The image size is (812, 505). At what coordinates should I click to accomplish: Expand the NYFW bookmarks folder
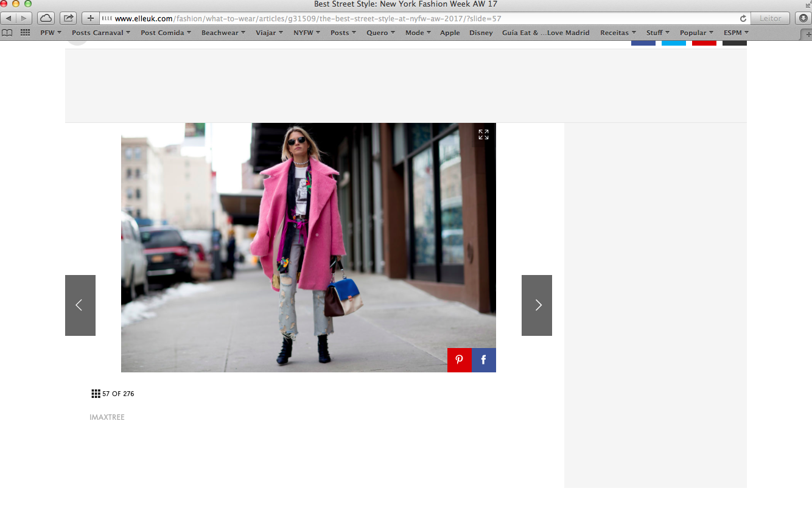[x=306, y=33]
